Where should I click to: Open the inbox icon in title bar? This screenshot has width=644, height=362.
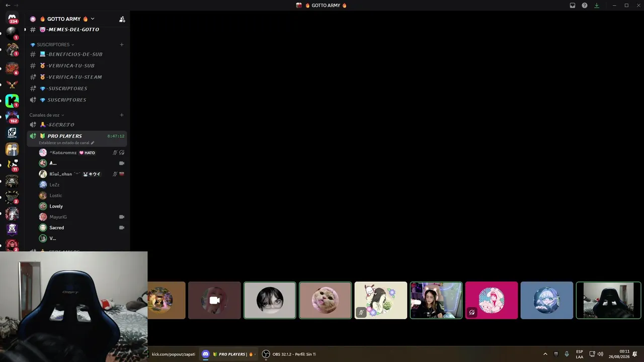click(573, 6)
